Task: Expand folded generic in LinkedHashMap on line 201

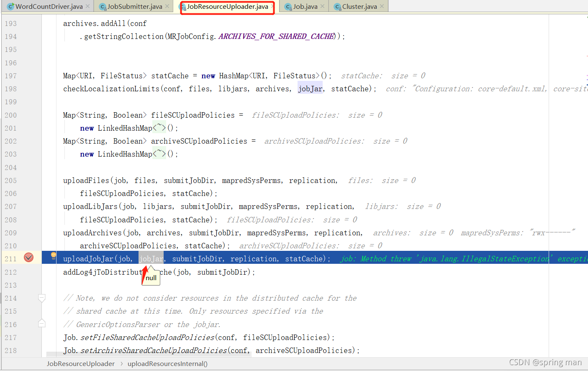Action: tap(159, 128)
